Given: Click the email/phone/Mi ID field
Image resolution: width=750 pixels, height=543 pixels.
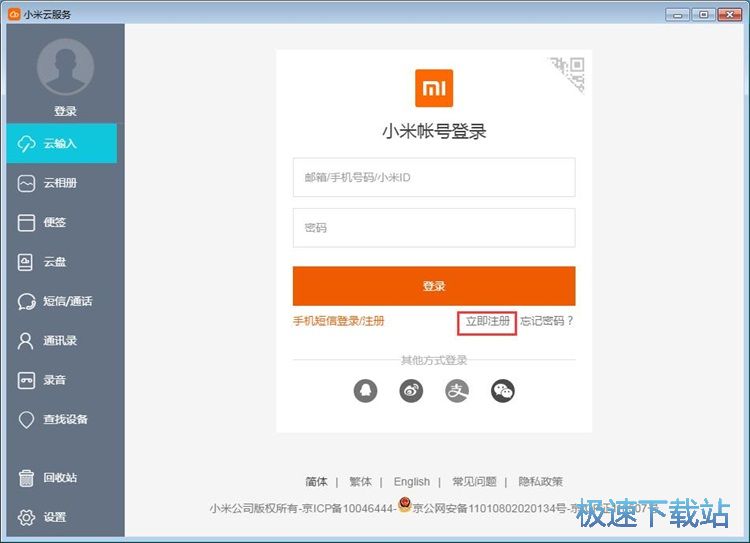Looking at the screenshot, I should [x=434, y=177].
